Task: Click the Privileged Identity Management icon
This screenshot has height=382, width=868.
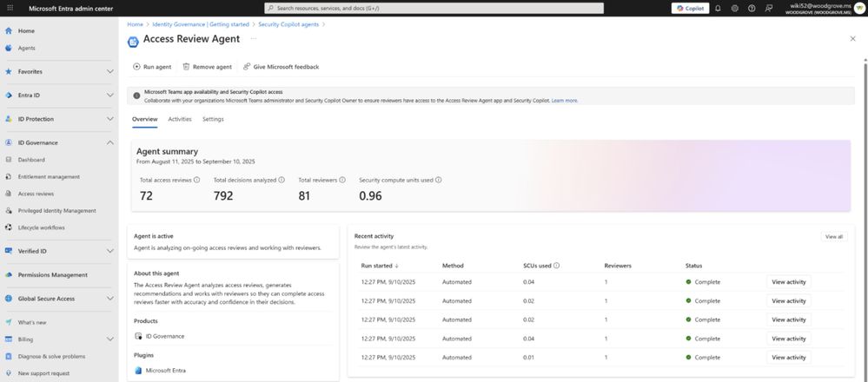Action: tap(9, 211)
